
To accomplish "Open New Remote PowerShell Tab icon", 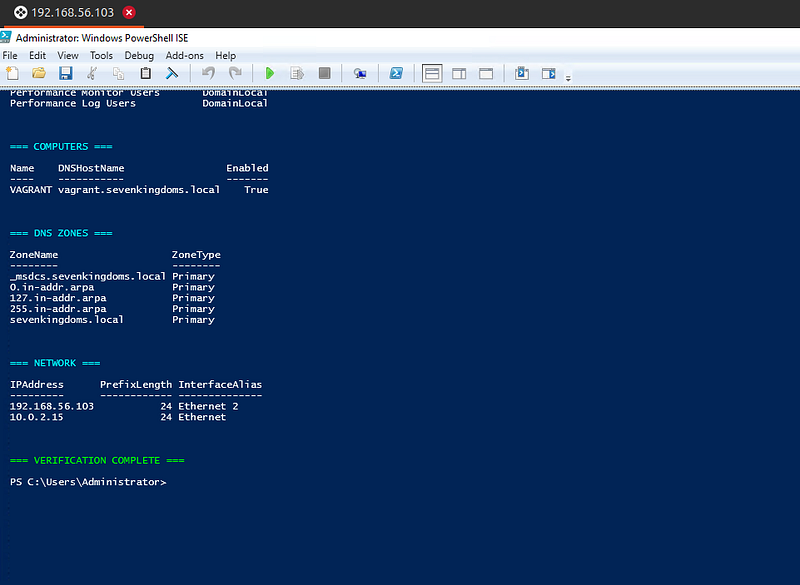I will coord(360,74).
